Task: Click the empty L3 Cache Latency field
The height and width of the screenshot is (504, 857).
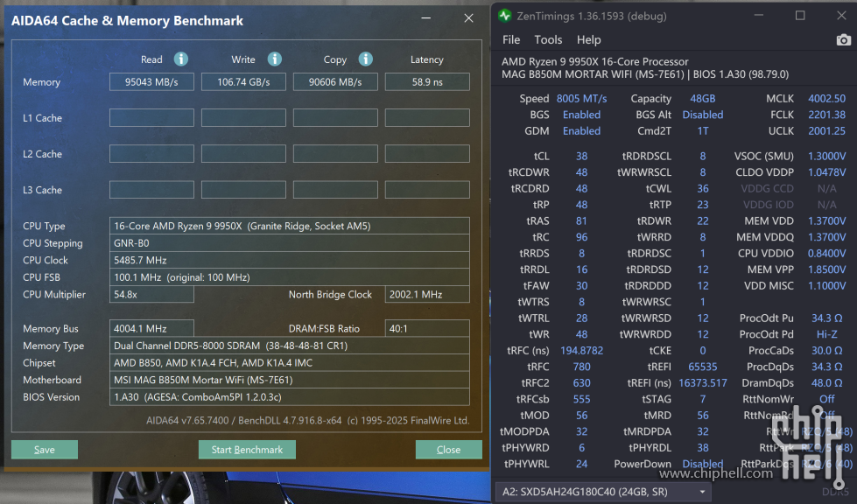Action: tap(427, 190)
